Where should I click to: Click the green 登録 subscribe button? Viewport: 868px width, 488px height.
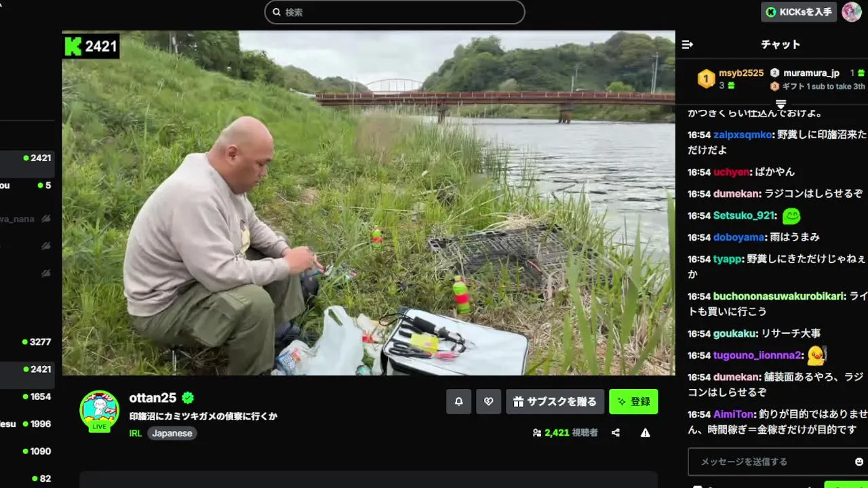point(633,401)
